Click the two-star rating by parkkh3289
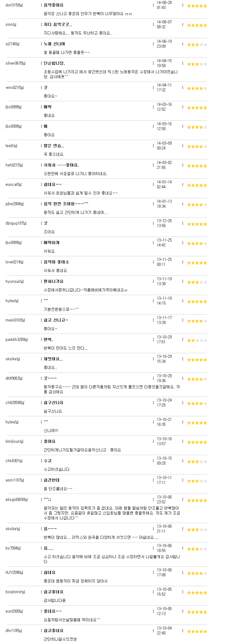 197,340
